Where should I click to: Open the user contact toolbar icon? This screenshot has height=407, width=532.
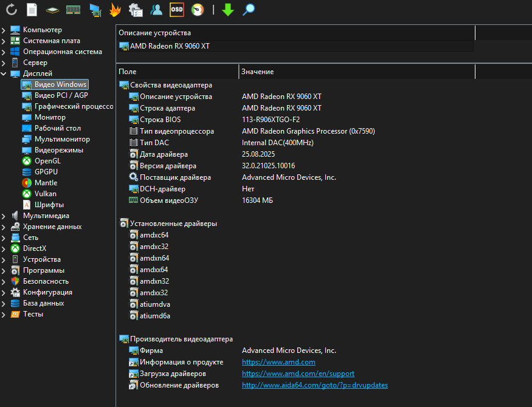pyautogui.click(x=156, y=10)
